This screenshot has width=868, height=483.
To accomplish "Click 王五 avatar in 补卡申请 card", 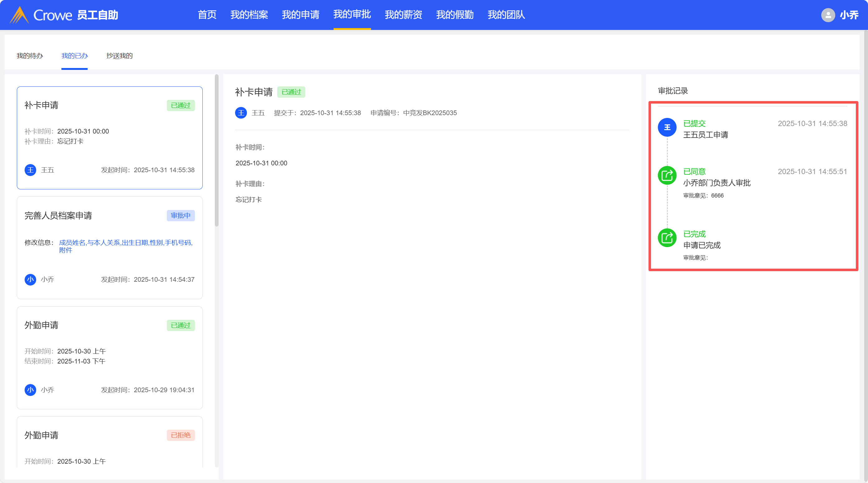I will pos(30,170).
